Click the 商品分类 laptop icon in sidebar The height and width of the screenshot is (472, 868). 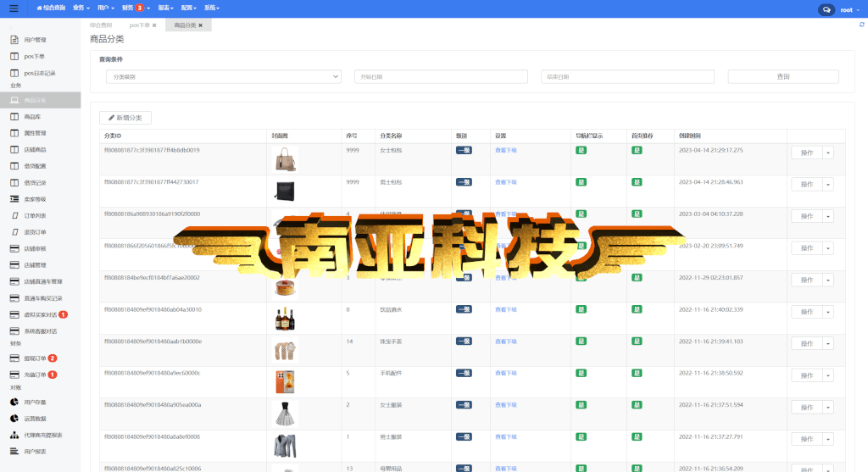click(14, 100)
